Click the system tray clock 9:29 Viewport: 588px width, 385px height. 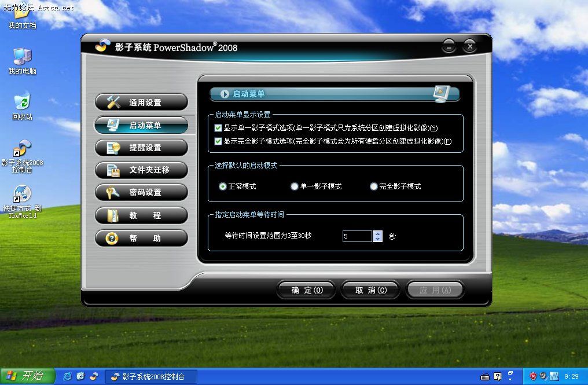571,376
